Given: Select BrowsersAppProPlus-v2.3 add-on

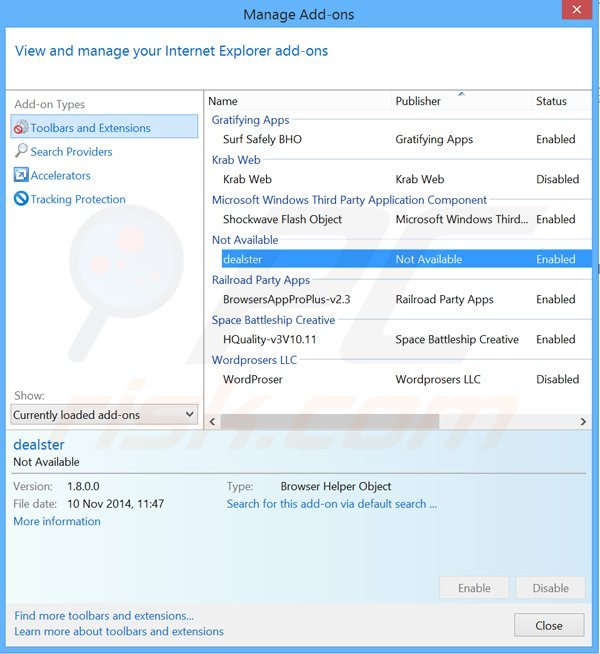Looking at the screenshot, I should click(407, 299).
